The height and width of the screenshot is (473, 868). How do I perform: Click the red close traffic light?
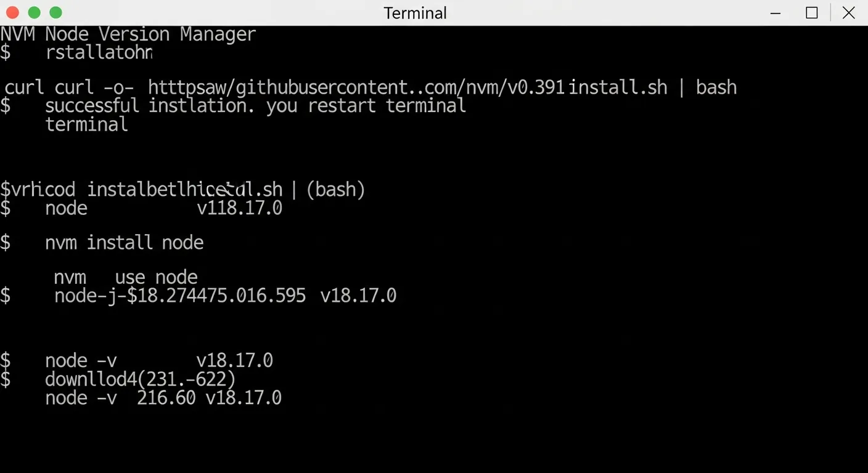[14, 12]
